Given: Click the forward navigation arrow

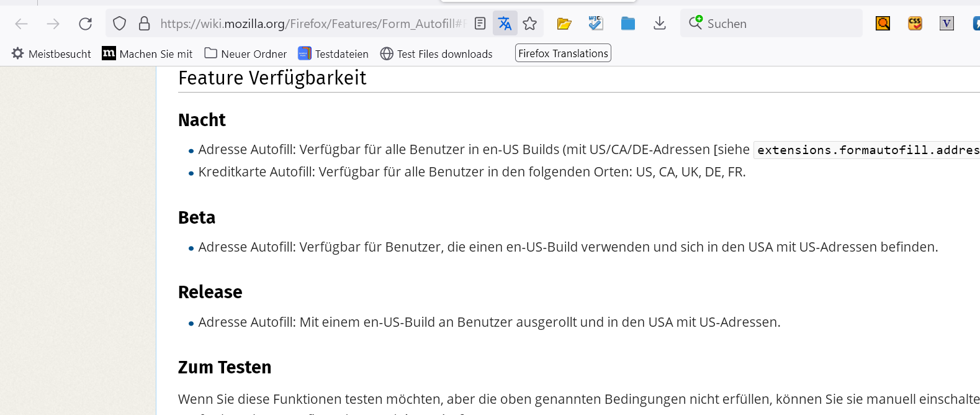Looking at the screenshot, I should pos(53,24).
